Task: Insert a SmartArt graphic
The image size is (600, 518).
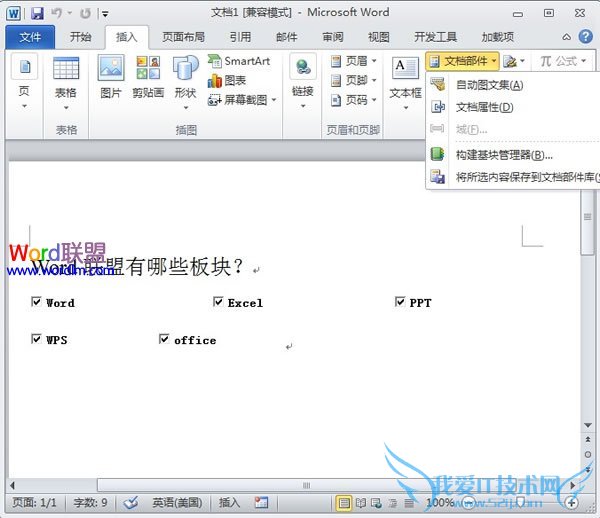Action: 239,61
